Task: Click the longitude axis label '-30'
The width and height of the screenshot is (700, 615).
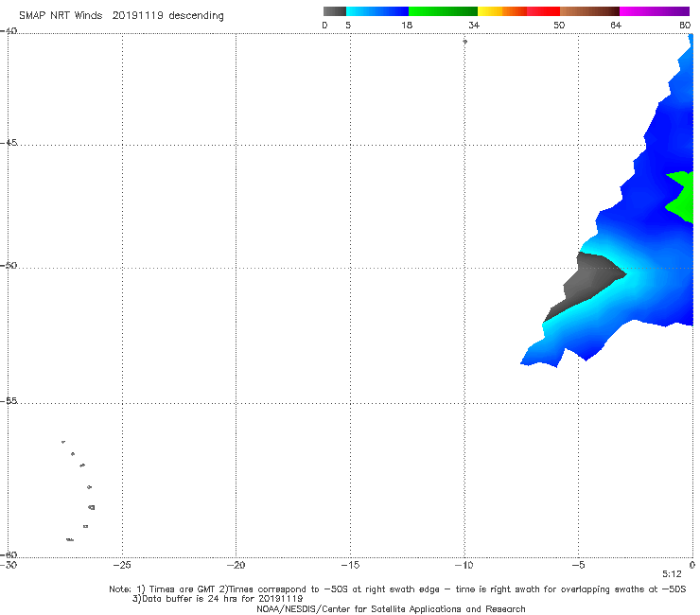Action: tap(9, 565)
